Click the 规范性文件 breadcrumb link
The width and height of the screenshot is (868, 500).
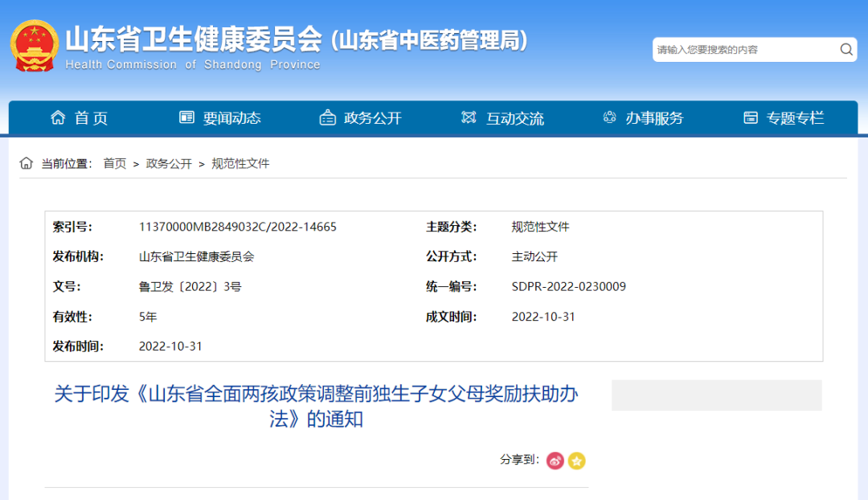(240, 163)
